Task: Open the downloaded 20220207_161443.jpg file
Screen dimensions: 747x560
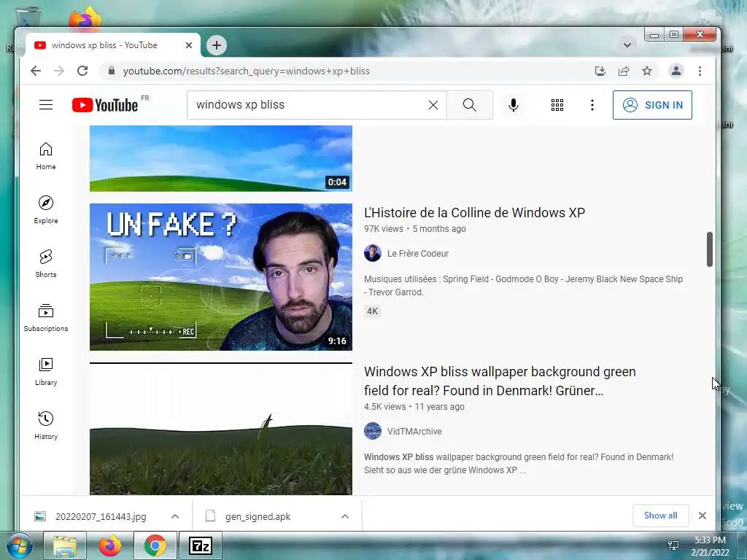Action: click(101, 517)
